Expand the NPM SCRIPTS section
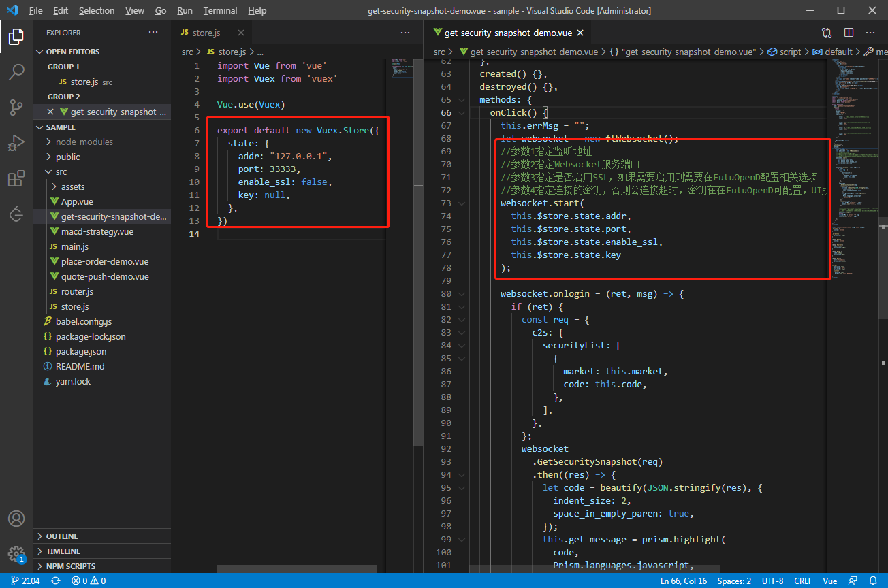This screenshot has width=888, height=588. point(70,566)
